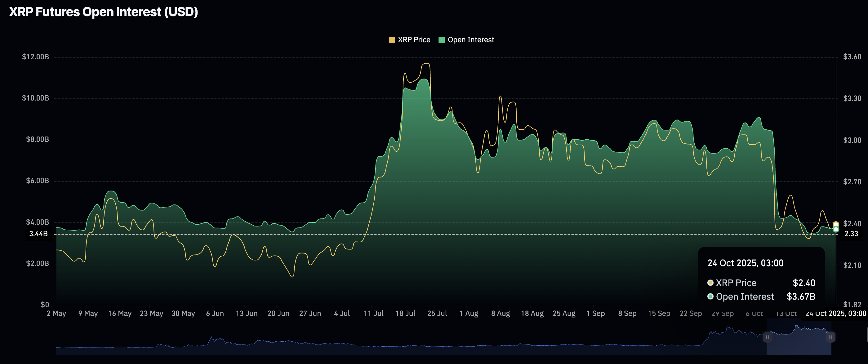
Task: Click the left range selector handle
Action: point(767,337)
